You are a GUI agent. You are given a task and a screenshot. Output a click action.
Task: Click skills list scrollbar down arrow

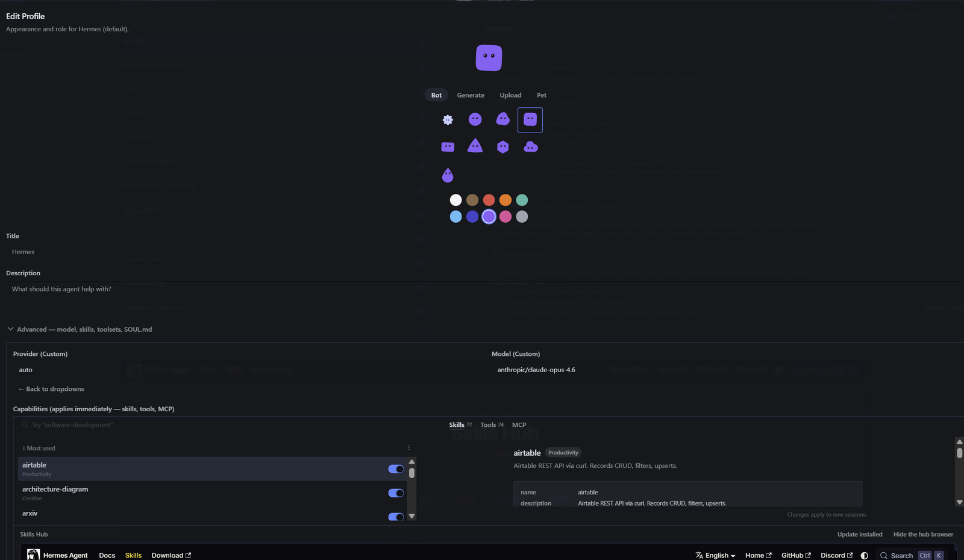[412, 516]
